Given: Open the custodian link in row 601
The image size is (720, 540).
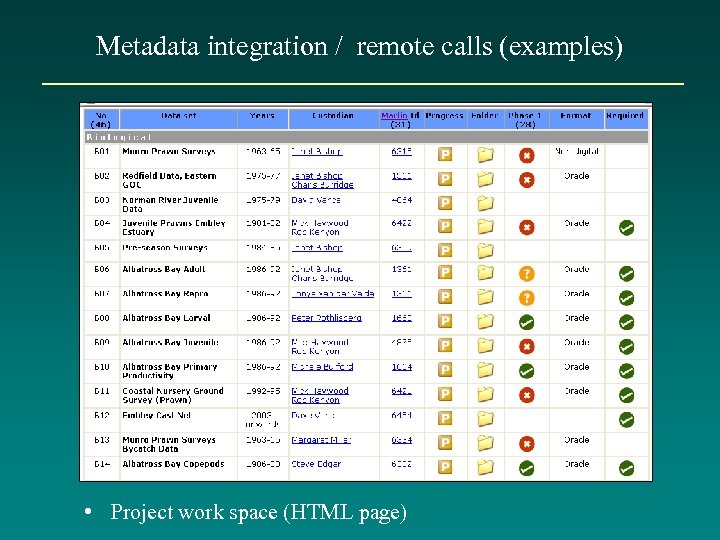Looking at the screenshot, I should (317, 152).
